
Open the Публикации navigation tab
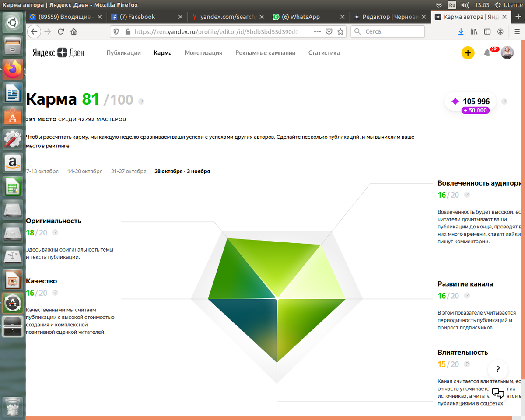pyautogui.click(x=124, y=53)
